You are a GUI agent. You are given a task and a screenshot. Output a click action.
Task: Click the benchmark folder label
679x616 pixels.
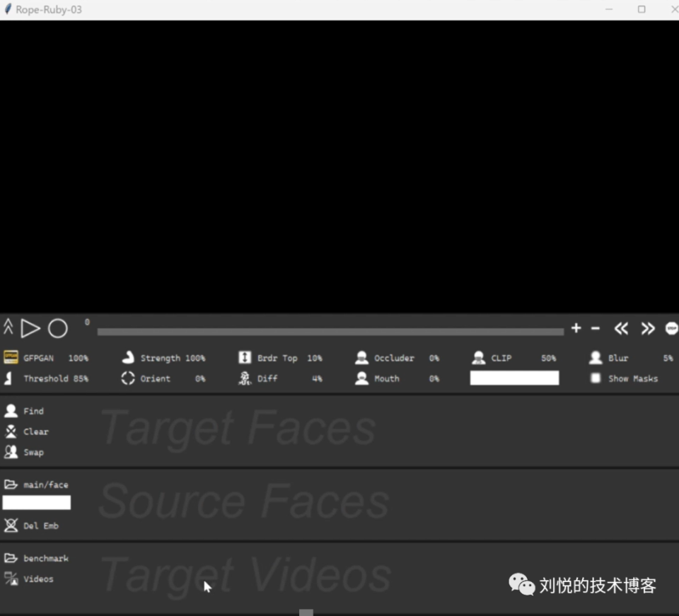46,559
